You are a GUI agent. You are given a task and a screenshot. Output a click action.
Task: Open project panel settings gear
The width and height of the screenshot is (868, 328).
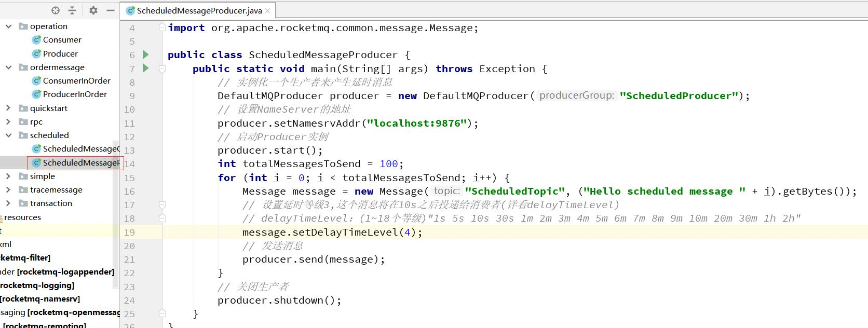93,10
